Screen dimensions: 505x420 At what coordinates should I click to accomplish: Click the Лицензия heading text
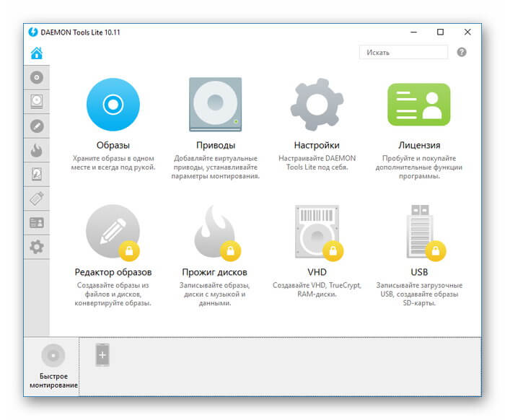tap(419, 145)
